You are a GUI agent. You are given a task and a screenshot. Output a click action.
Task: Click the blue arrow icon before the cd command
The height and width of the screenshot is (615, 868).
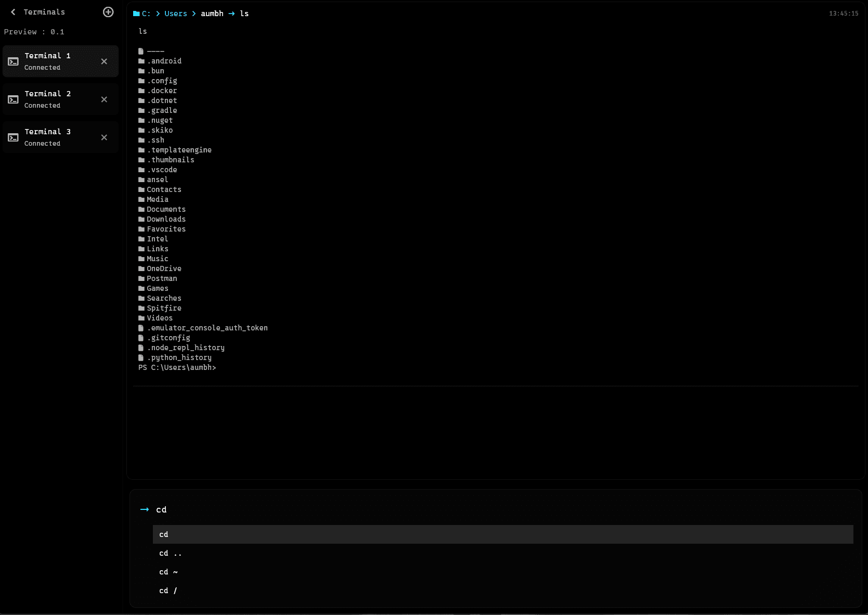[145, 509]
